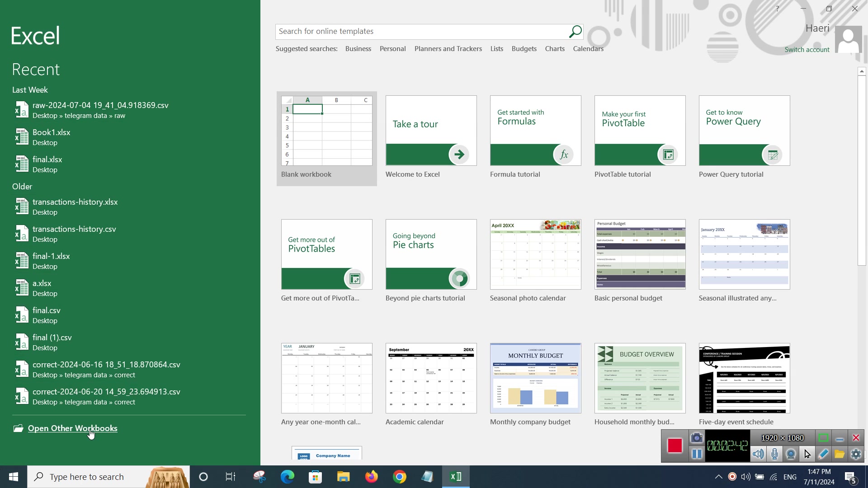Click the search magnifier icon for templates

[x=575, y=32]
